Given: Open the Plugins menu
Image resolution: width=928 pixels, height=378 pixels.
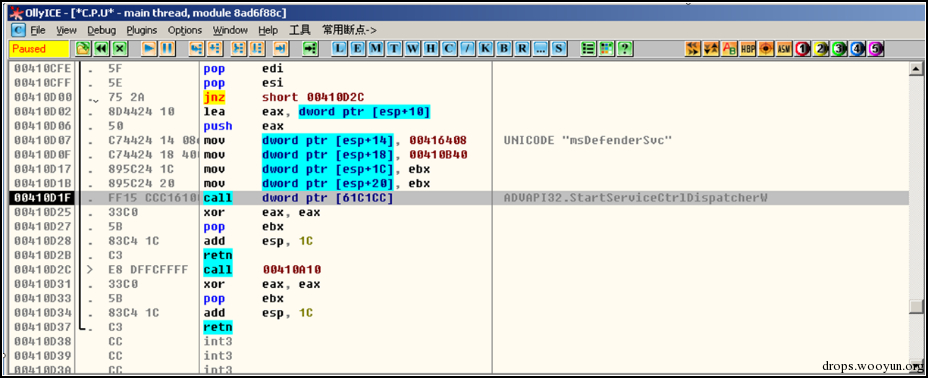Looking at the screenshot, I should tap(142, 30).
